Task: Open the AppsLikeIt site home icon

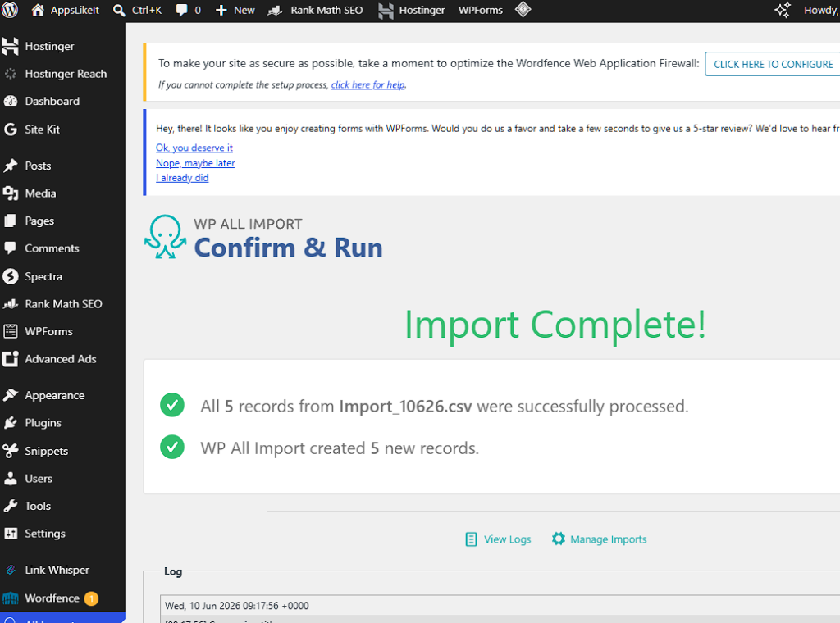Action: click(38, 10)
